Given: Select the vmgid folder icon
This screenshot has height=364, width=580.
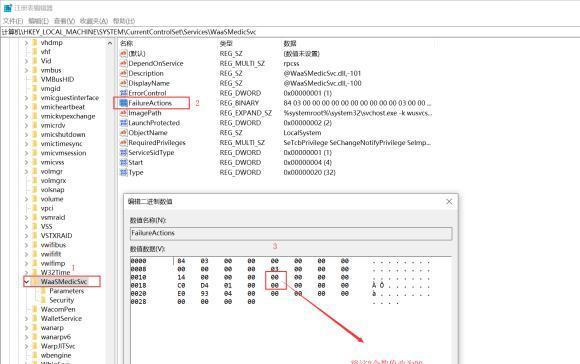Looking at the screenshot, I should pyautogui.click(x=35, y=88).
